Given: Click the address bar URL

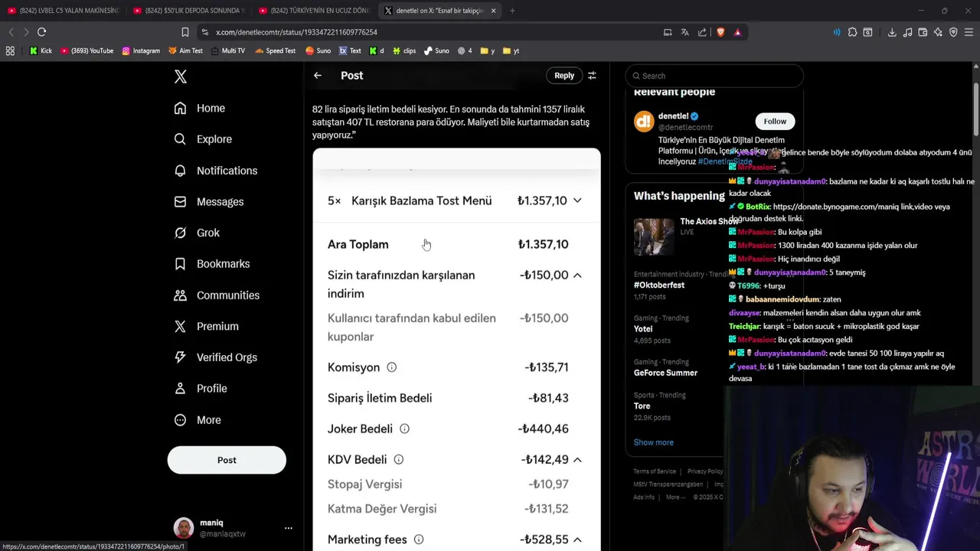Looking at the screenshot, I should pos(296,32).
